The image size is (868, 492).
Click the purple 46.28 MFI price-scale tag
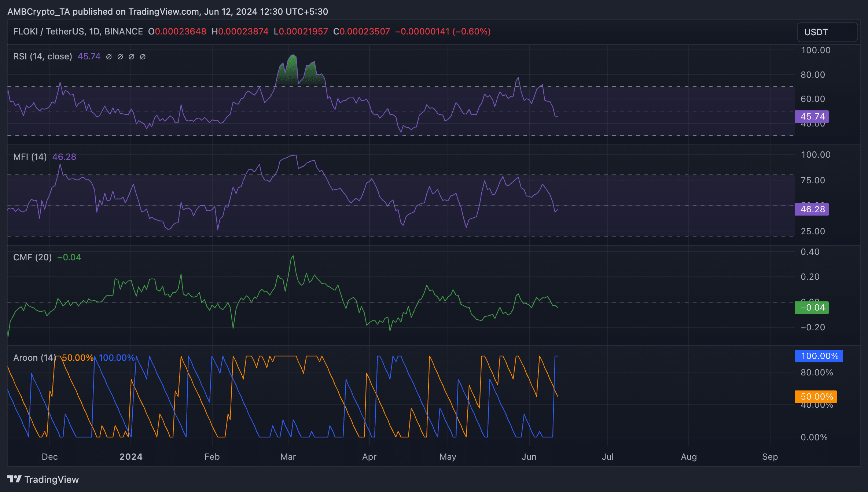(812, 209)
